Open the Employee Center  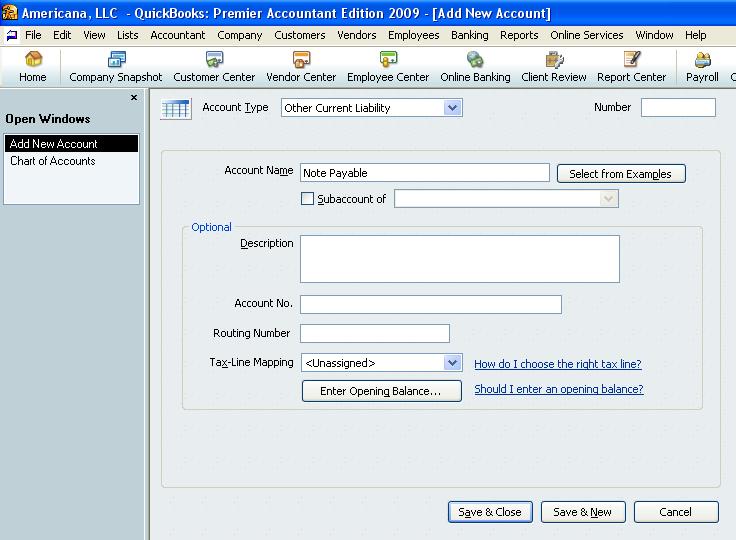[388, 67]
